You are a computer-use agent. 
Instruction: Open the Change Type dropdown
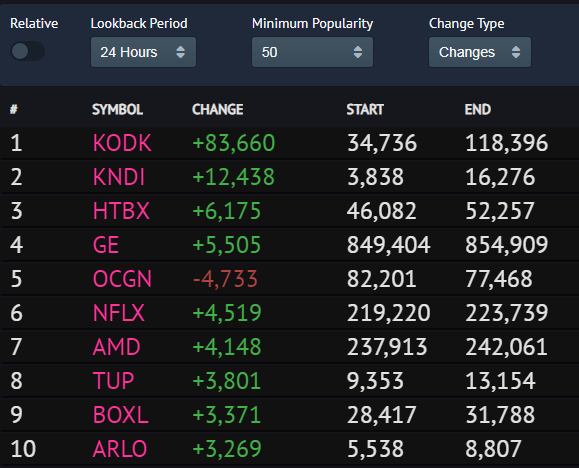coord(480,52)
